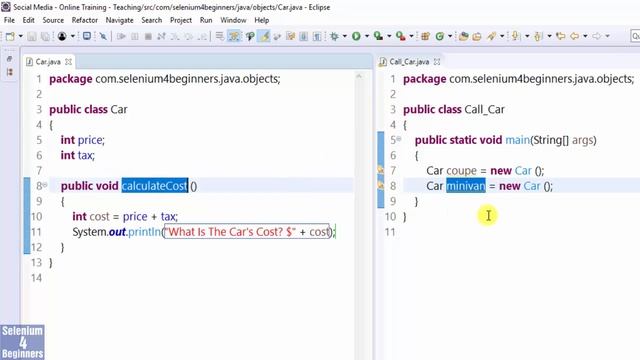The height and width of the screenshot is (360, 640).
Task: Click the External Tools run icon
Action: (401, 36)
